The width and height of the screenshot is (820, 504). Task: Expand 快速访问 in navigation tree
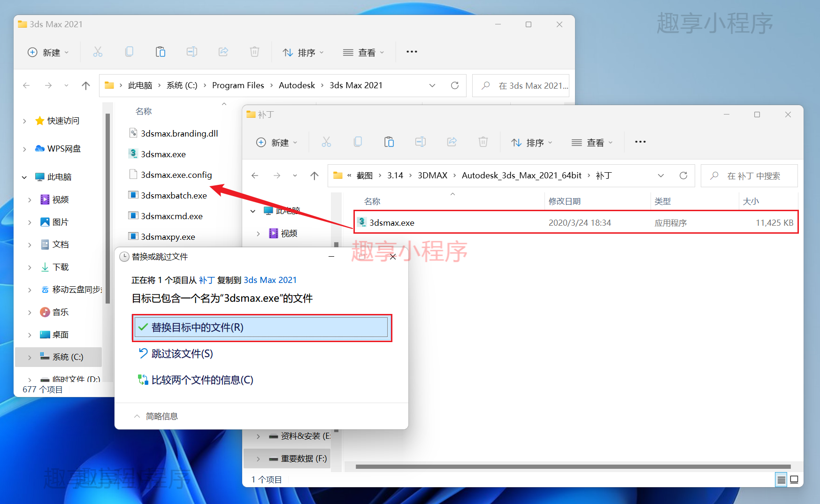pyautogui.click(x=24, y=121)
